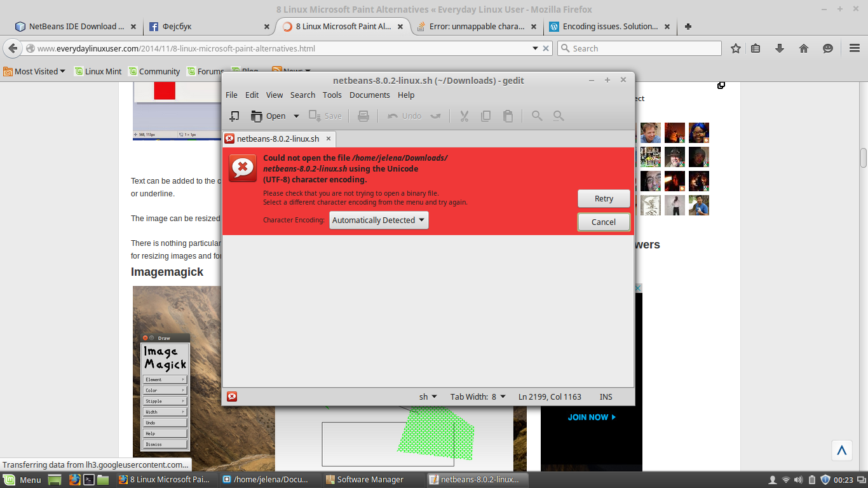Screen dimensions: 868x488
Task: Click the Retry button in error bar
Action: (x=604, y=198)
